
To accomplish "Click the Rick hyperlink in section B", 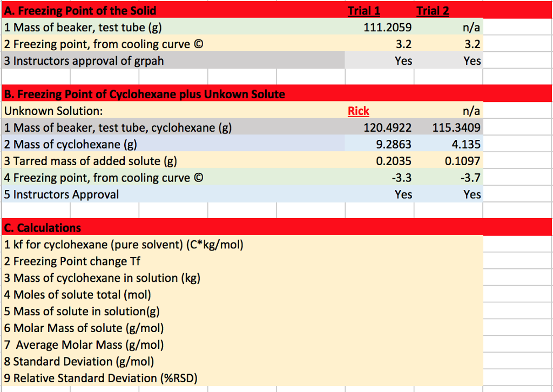I will [x=358, y=110].
